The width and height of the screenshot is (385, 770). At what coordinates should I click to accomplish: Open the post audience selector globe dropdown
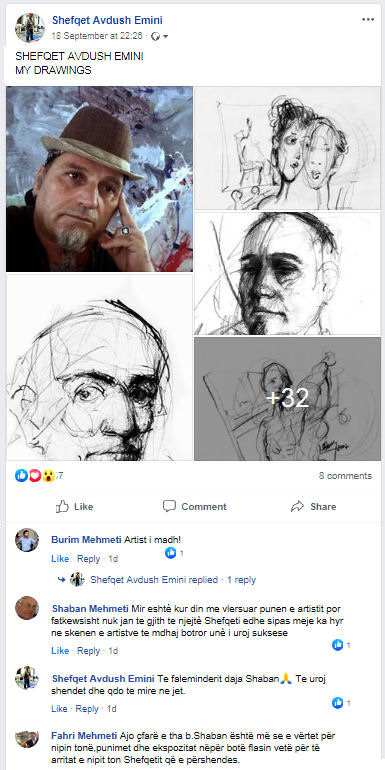pos(160,36)
